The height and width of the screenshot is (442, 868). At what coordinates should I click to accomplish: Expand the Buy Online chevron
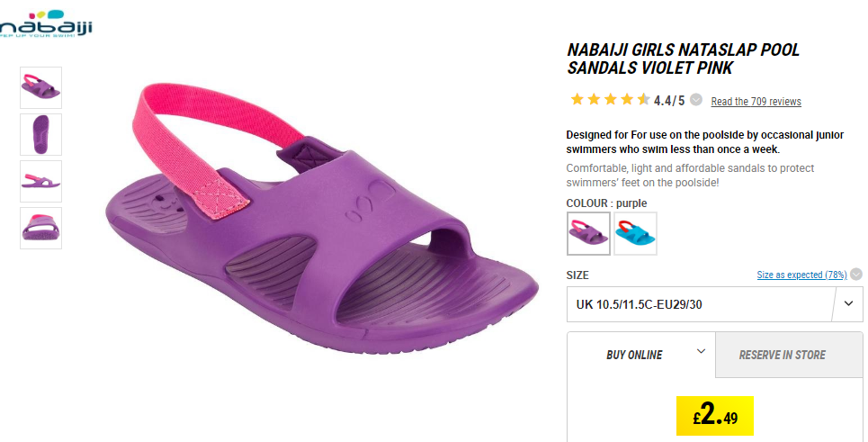click(x=701, y=351)
